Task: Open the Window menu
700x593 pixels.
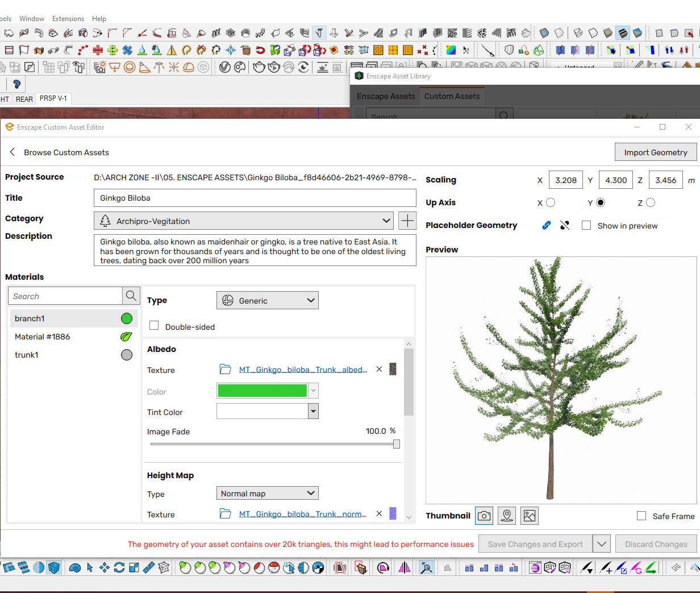Action: (x=32, y=19)
